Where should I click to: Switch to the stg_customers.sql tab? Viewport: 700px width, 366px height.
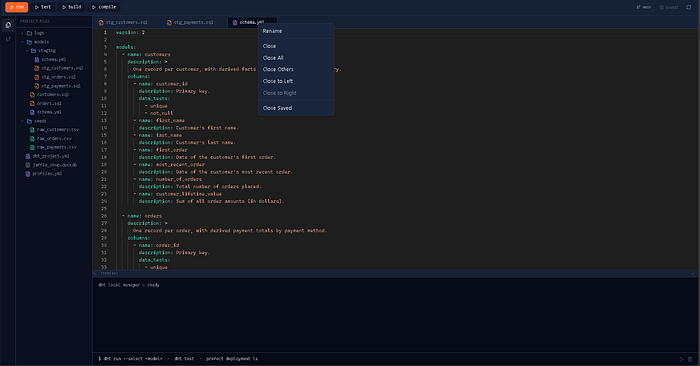point(126,22)
